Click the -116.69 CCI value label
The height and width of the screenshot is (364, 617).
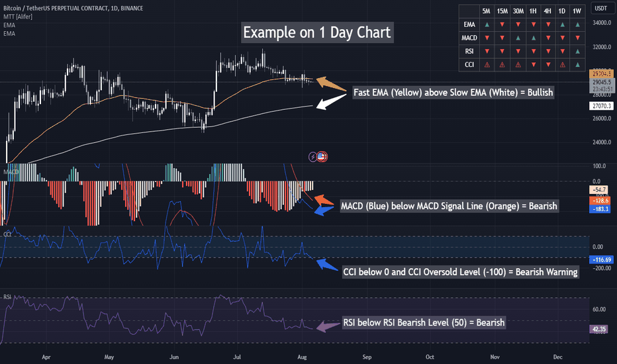click(x=601, y=259)
